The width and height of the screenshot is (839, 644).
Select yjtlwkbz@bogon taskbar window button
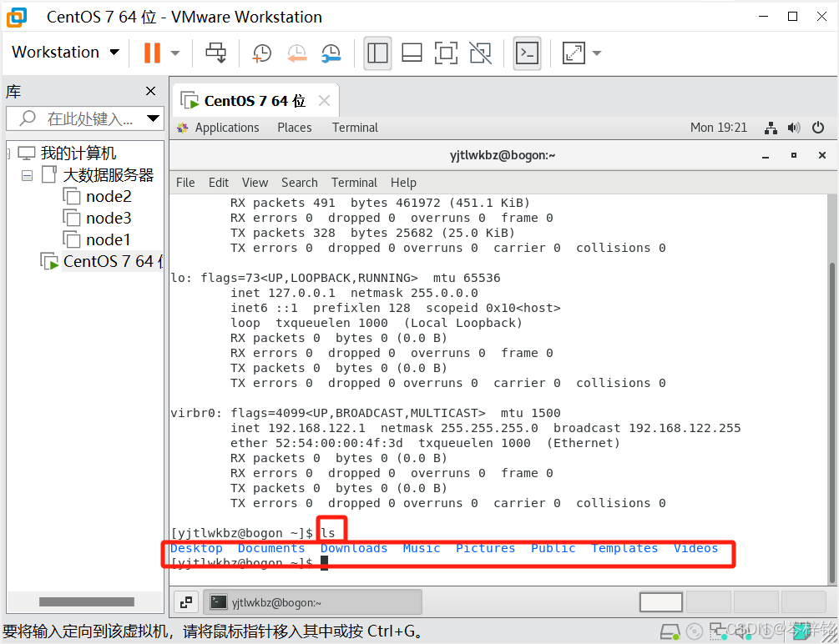pyautogui.click(x=312, y=602)
